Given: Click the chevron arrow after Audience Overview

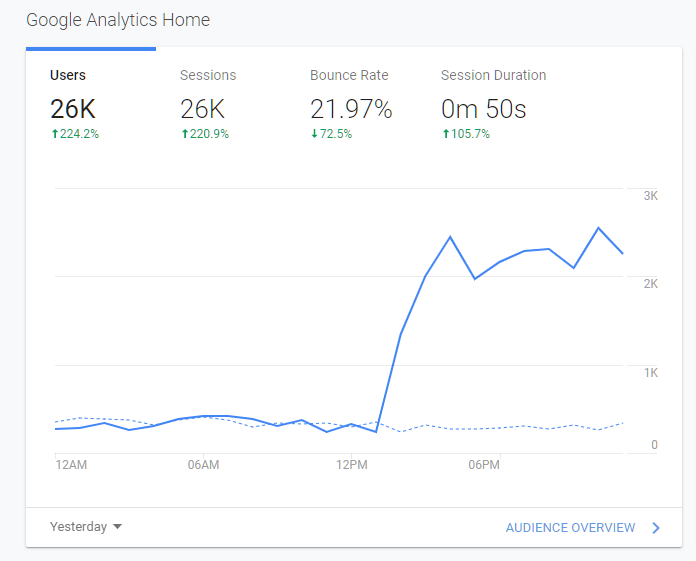Looking at the screenshot, I should [x=656, y=528].
